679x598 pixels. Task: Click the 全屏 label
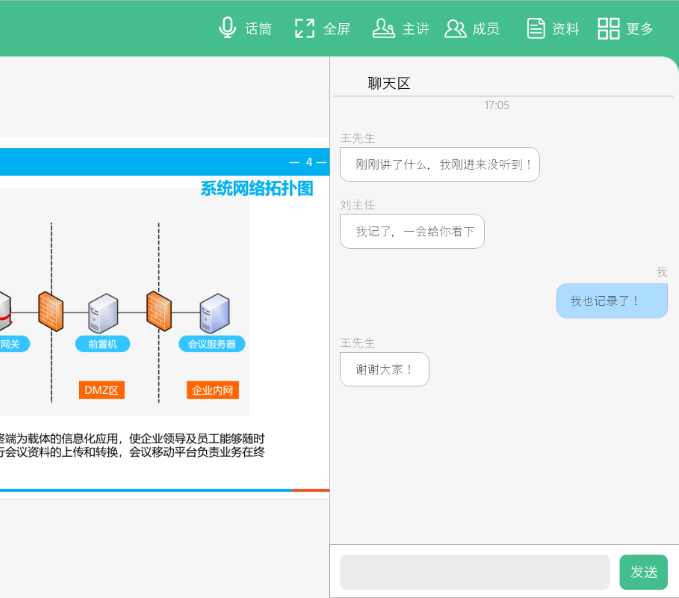[336, 29]
